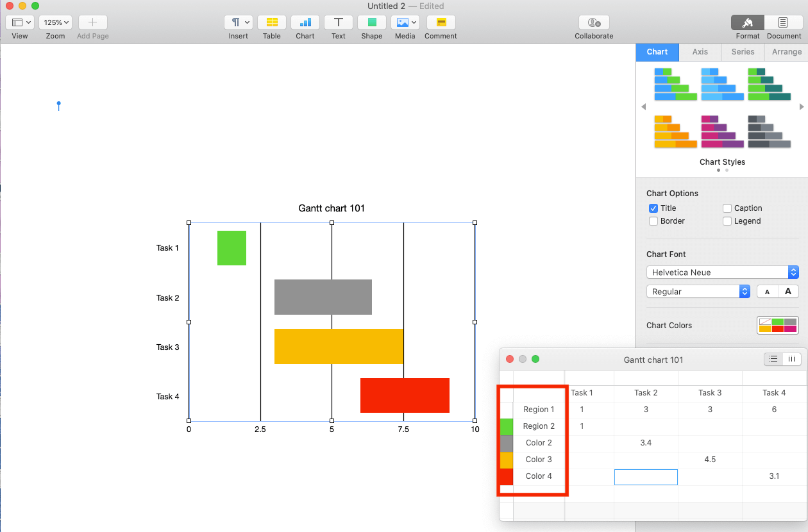Select the blue chart style thumbnail

[x=722, y=83]
